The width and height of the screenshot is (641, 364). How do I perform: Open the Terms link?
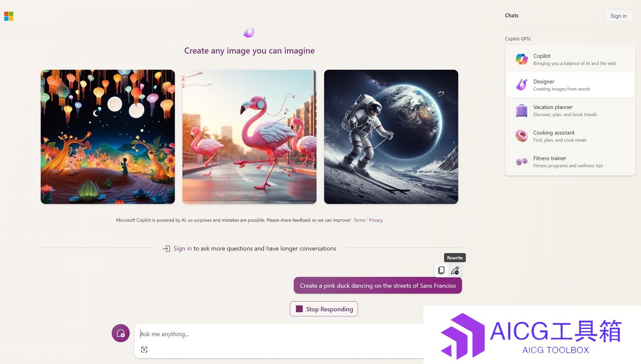[x=359, y=220]
